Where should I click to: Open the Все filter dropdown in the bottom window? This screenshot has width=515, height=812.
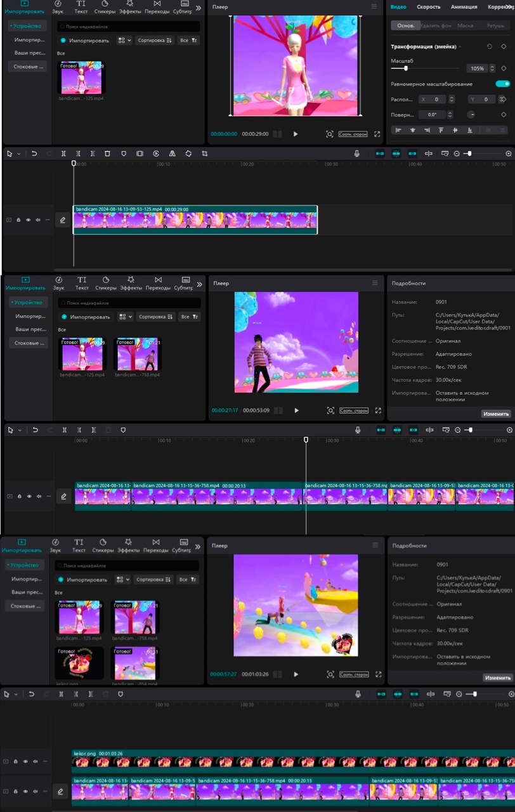coord(188,579)
